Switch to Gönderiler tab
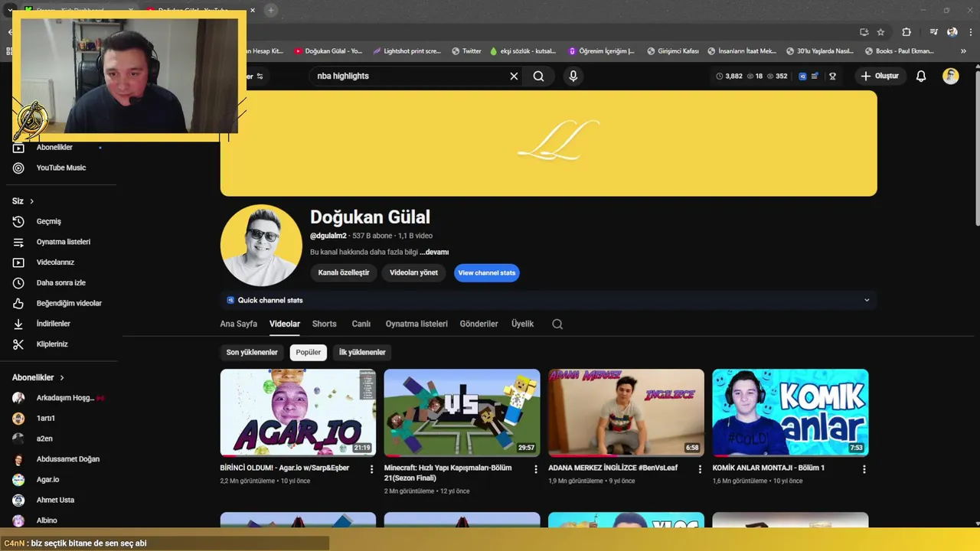 479,324
